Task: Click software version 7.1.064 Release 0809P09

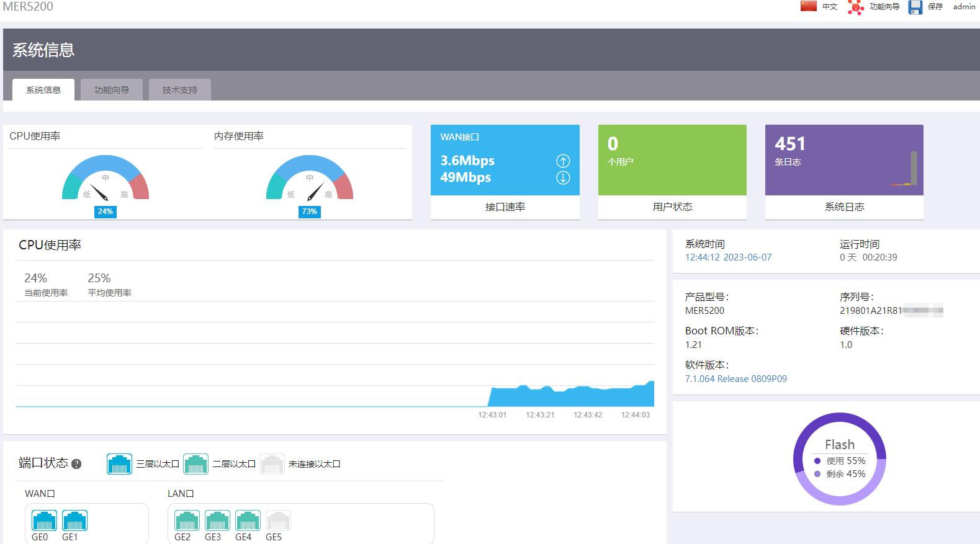Action: (x=736, y=379)
